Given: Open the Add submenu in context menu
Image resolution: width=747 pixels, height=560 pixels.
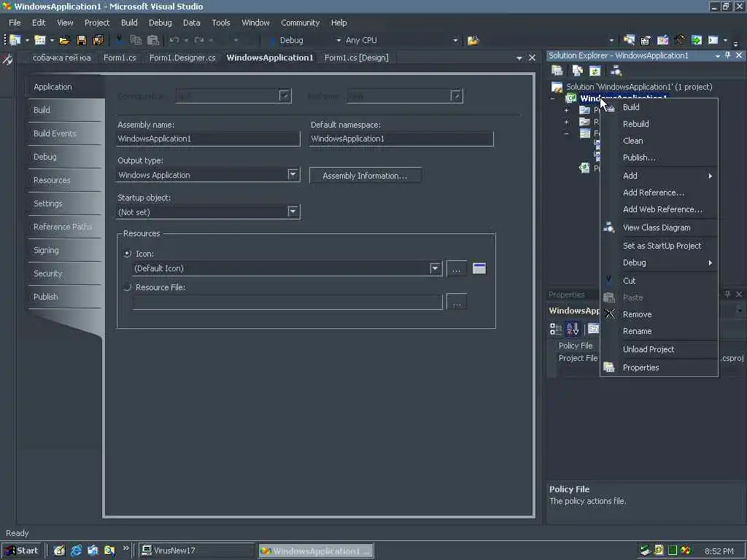Looking at the screenshot, I should click(x=659, y=176).
